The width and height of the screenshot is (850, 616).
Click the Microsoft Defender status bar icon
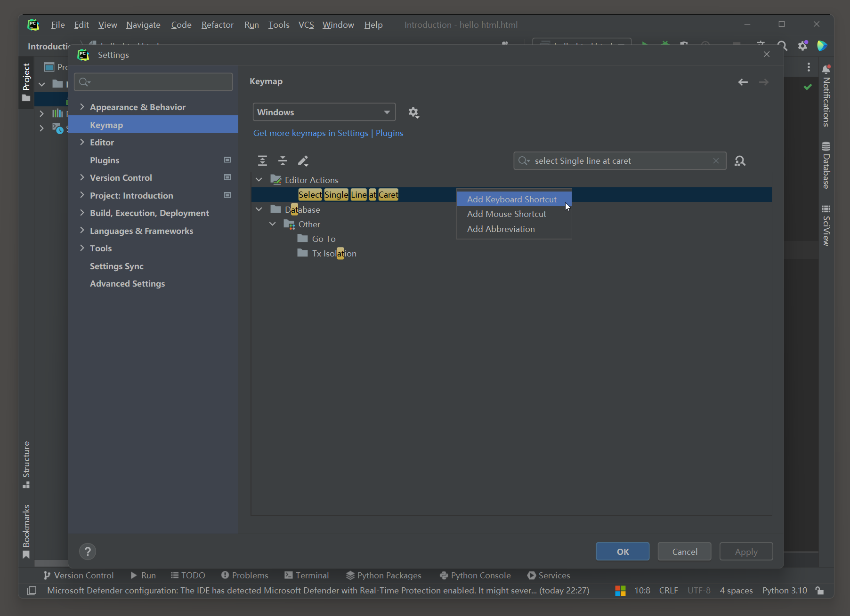tap(620, 591)
